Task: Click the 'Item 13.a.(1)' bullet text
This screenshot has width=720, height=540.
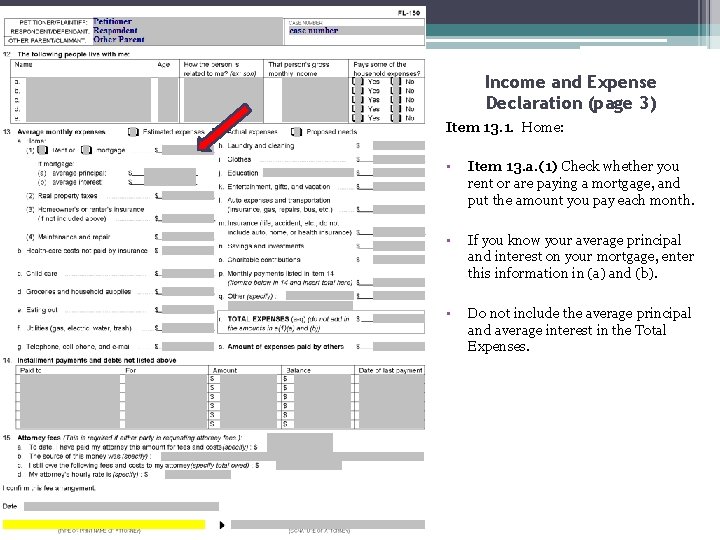Action: [x=581, y=183]
